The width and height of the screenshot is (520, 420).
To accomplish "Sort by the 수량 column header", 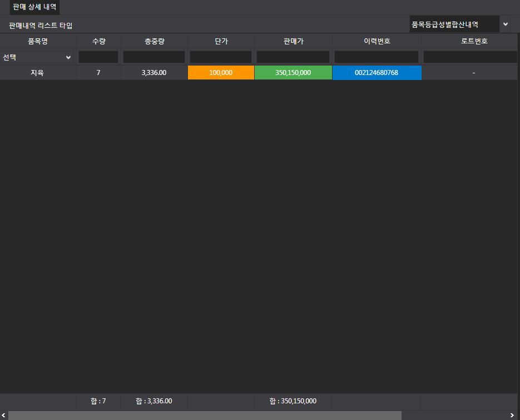I will pyautogui.click(x=99, y=41).
